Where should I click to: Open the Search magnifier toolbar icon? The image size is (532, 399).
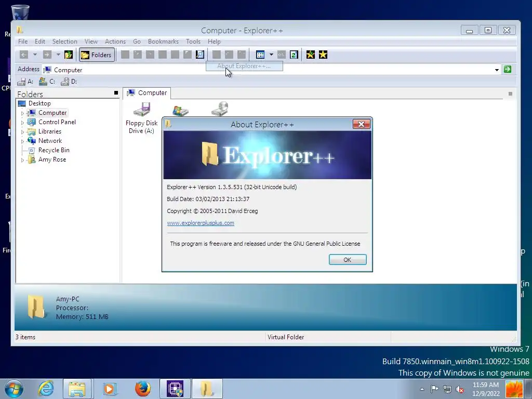(x=200, y=55)
